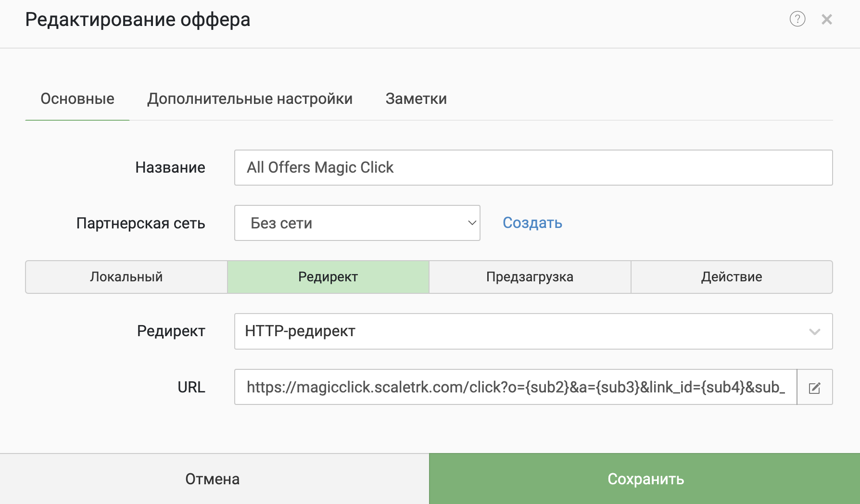Click the chevron in the Редирект field

tap(814, 332)
